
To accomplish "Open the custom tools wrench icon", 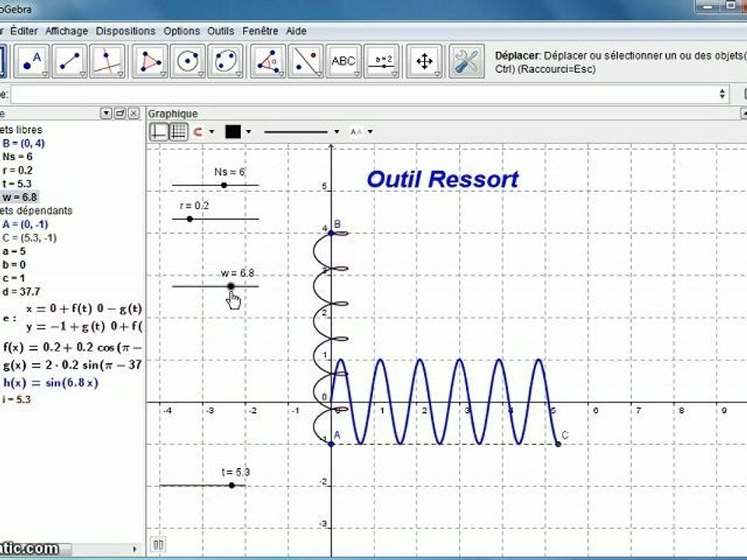I will 466,61.
